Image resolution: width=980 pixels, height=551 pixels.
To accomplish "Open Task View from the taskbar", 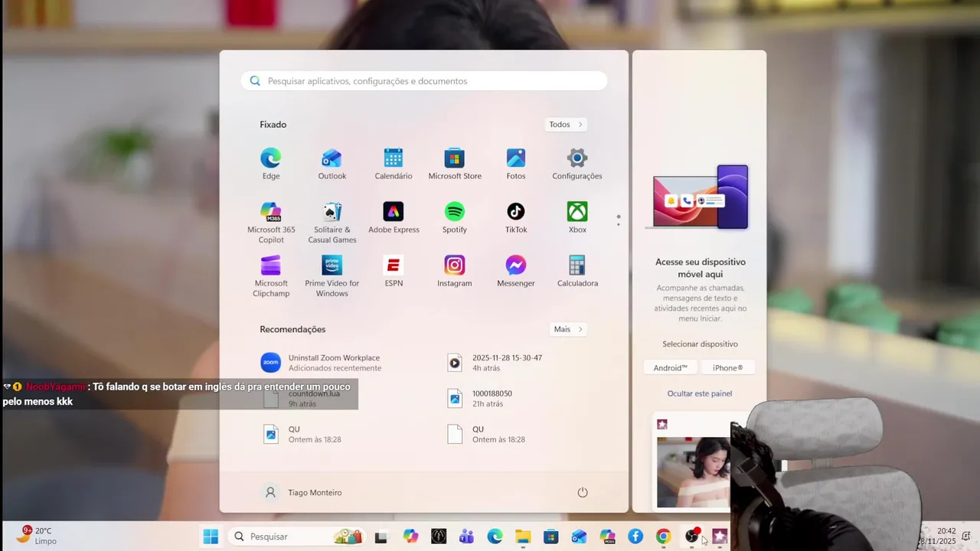I will click(381, 537).
